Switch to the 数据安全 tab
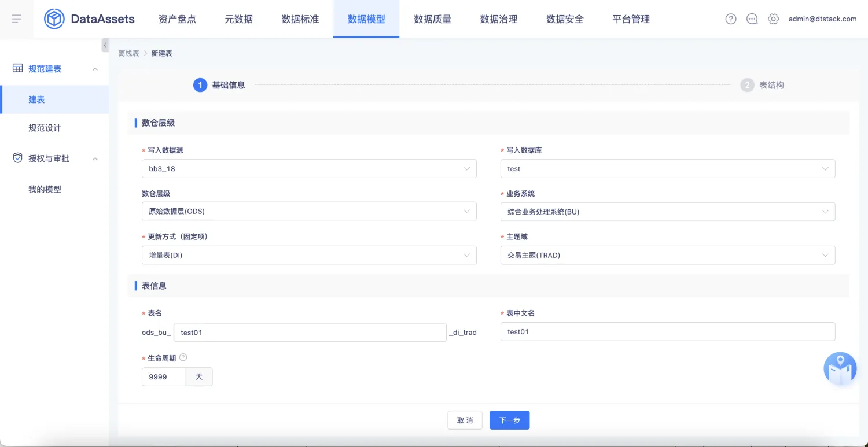Image resolution: width=868 pixels, height=447 pixels. [x=565, y=19]
